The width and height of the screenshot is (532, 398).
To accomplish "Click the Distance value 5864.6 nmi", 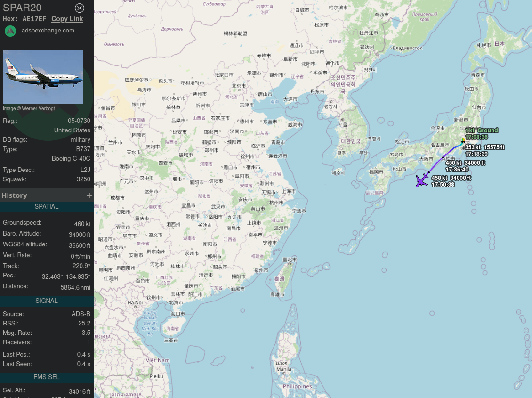I will pyautogui.click(x=76, y=288).
